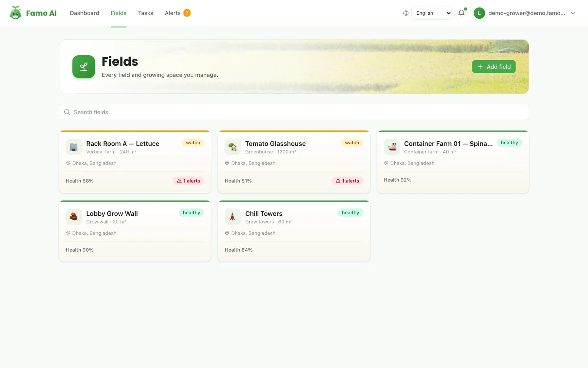Go to the Dashboard tab
This screenshot has height=368, width=588.
84,13
